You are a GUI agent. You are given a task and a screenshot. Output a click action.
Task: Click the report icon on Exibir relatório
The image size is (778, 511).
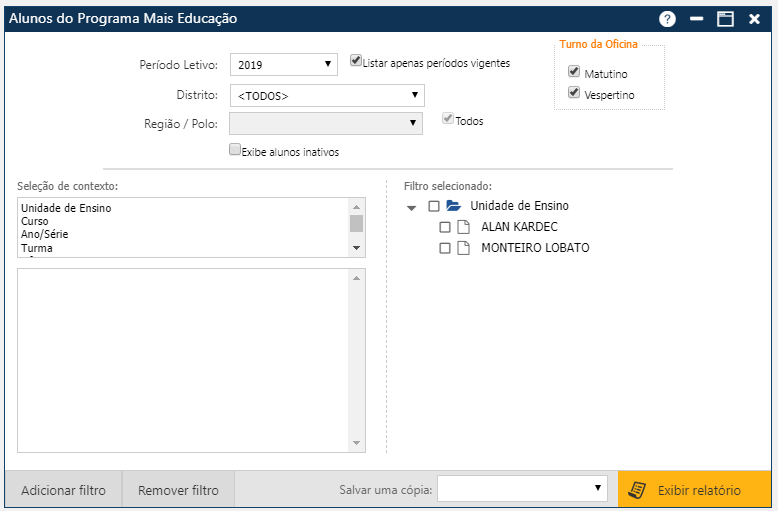tap(636, 490)
